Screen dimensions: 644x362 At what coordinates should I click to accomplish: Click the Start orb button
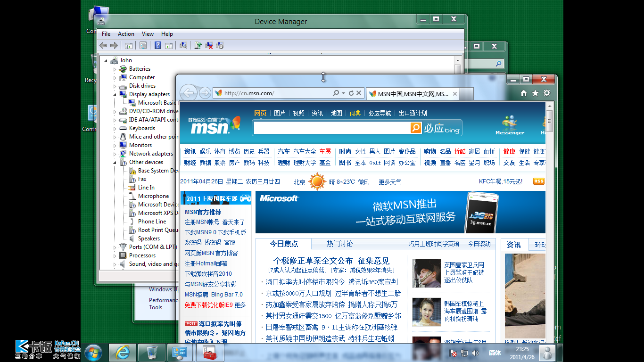93,352
